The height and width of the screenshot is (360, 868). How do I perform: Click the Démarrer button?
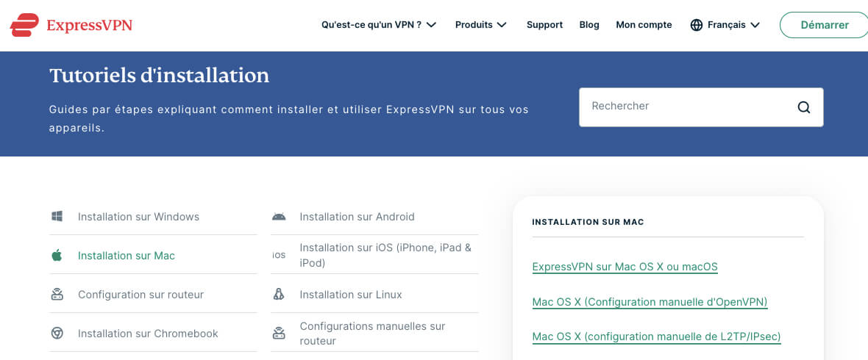click(x=825, y=25)
